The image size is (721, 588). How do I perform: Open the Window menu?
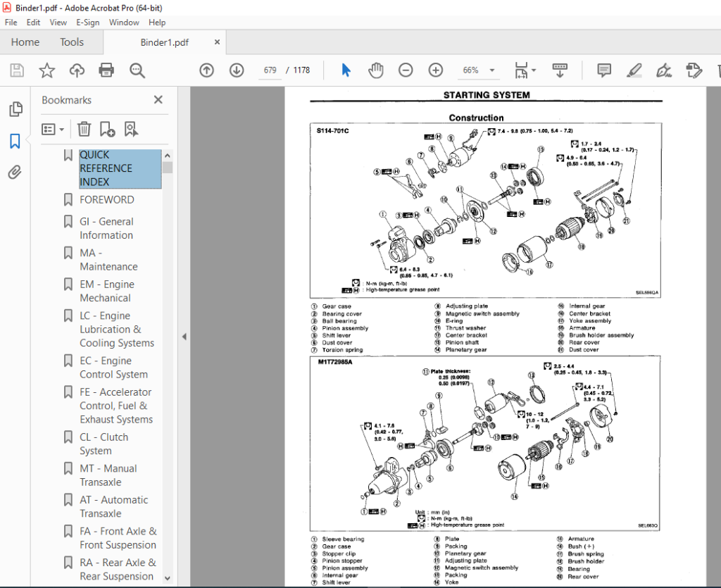124,23
